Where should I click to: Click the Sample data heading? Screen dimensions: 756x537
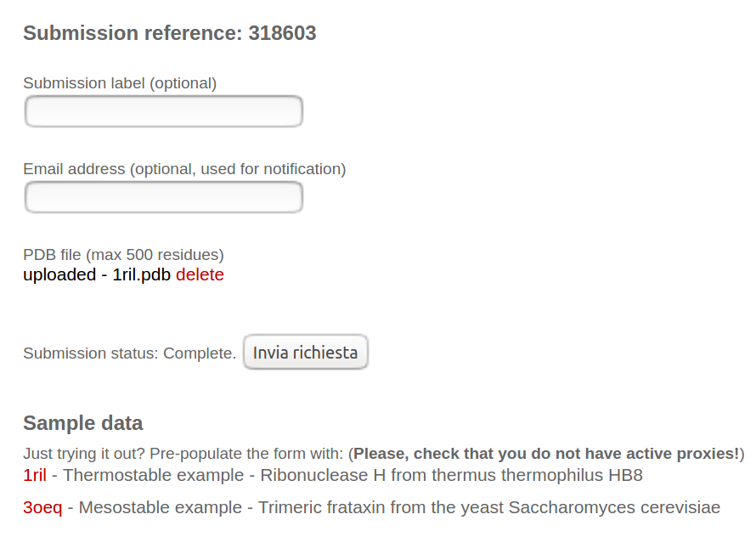point(82,423)
